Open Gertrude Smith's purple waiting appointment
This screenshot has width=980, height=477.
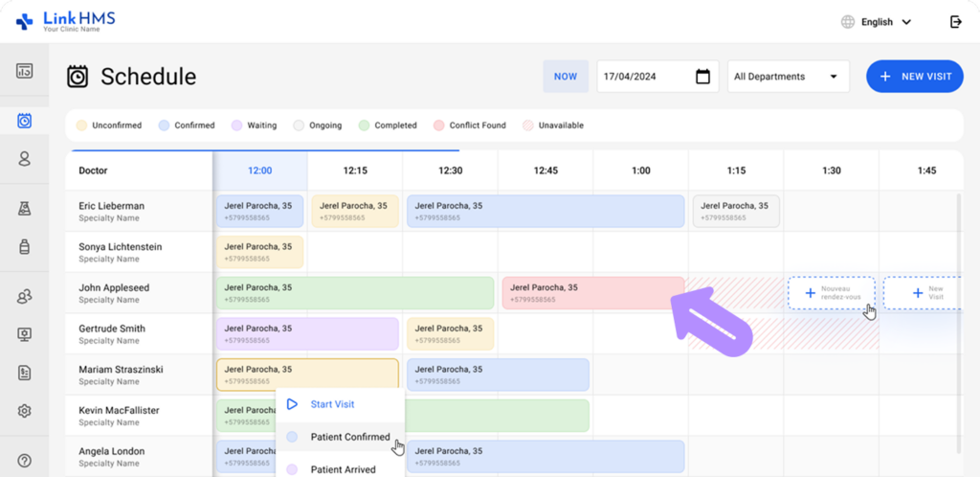point(307,334)
